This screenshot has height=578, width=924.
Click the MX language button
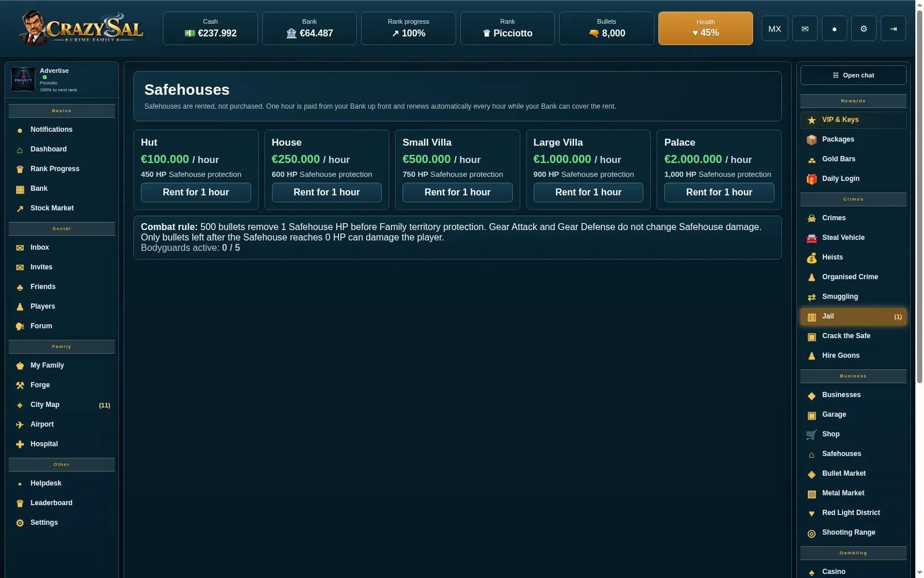[x=775, y=28]
